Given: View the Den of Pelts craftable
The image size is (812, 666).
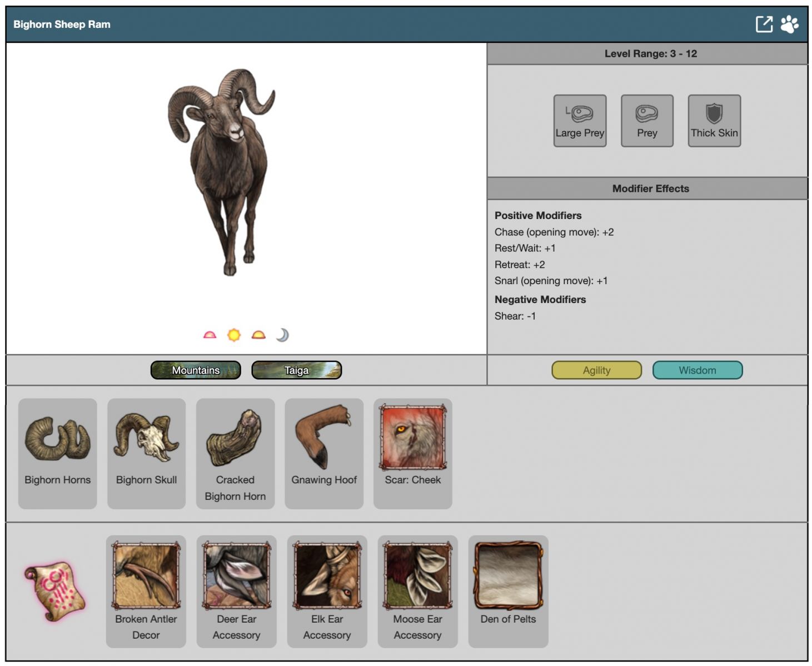Looking at the screenshot, I should coord(508,590).
